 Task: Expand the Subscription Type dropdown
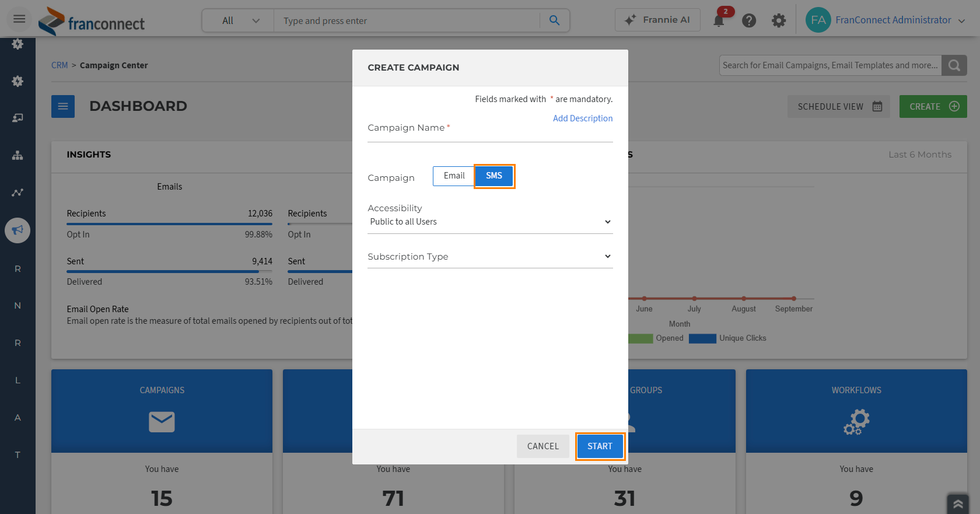point(490,257)
